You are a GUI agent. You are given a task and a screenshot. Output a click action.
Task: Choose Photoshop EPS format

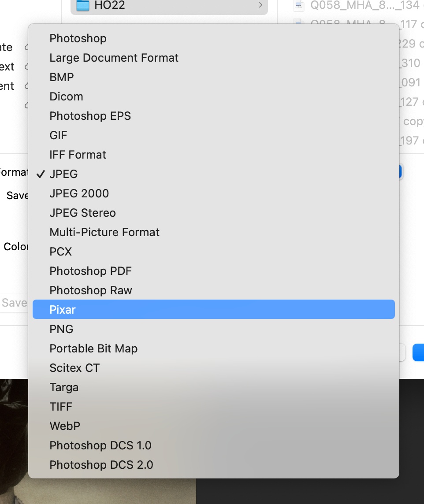213,116
